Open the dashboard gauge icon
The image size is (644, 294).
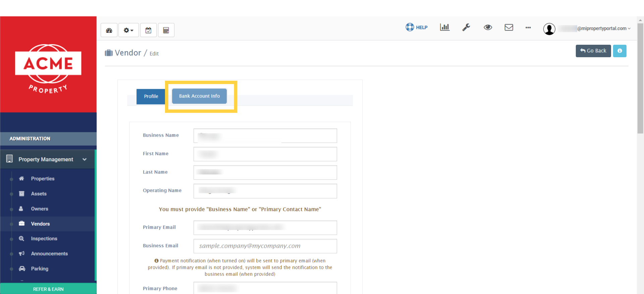pyautogui.click(x=109, y=30)
